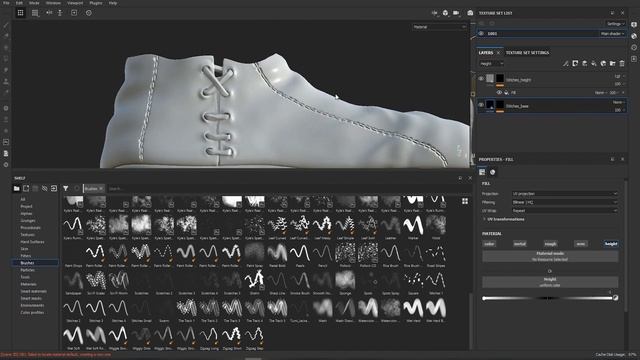Hide the Fill effect under Stitches_height
This screenshot has width=640, height=360.
[499, 93]
